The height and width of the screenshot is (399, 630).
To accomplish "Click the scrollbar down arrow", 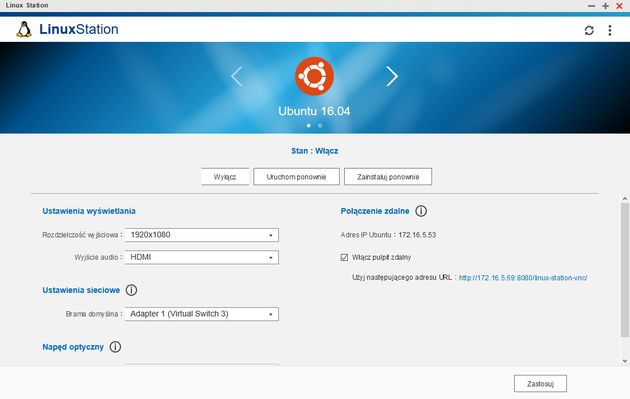I will [x=625, y=361].
